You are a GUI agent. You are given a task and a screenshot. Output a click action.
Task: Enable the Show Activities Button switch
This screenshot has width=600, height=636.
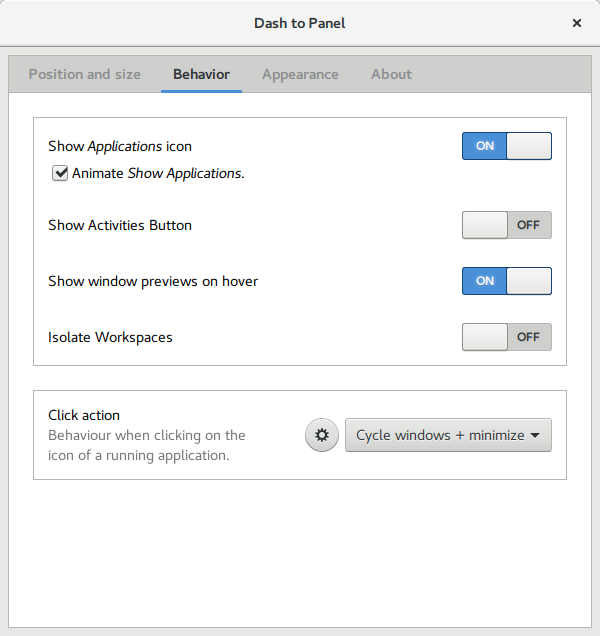coord(506,225)
